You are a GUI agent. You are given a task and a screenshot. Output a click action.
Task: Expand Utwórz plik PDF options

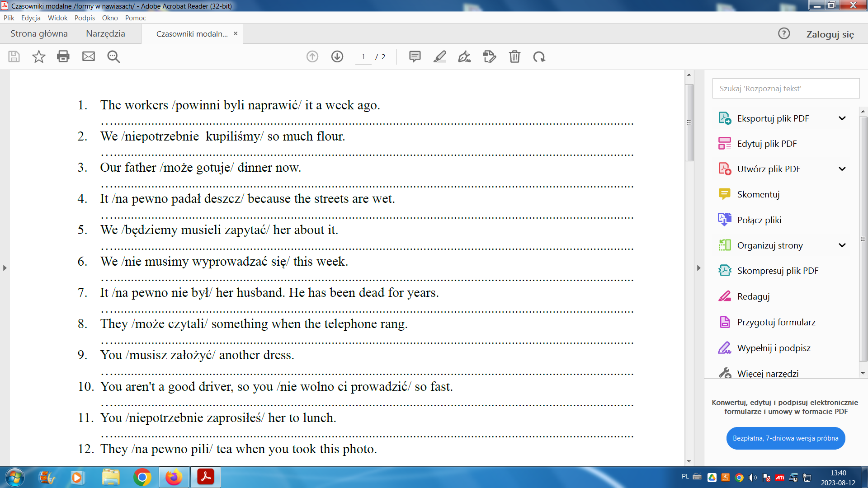(x=842, y=169)
